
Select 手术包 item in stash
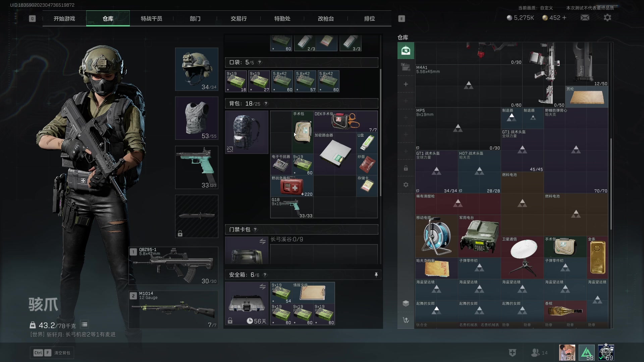(x=565, y=247)
